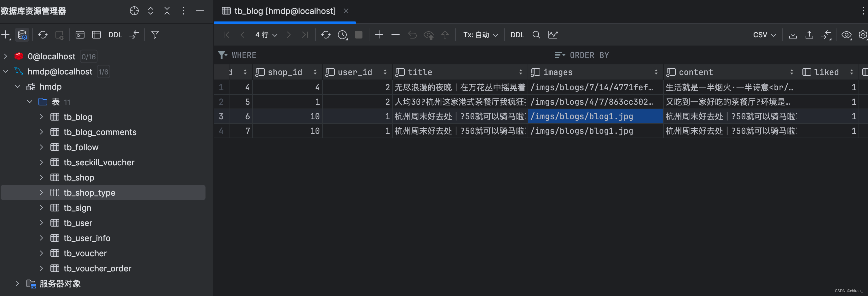
Task: Select tb_seckill_voucher in the tree
Action: pos(99,162)
